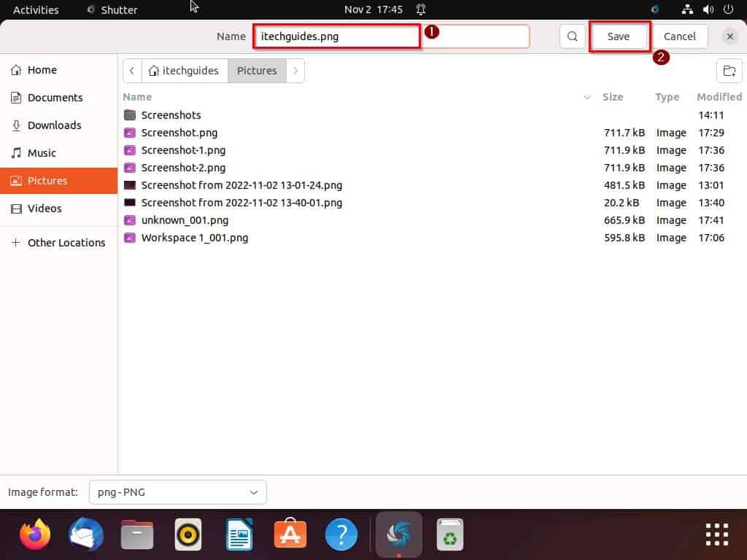The width and height of the screenshot is (747, 560).
Task: Launch Thunderbird mail from the dock
Action: 86,534
